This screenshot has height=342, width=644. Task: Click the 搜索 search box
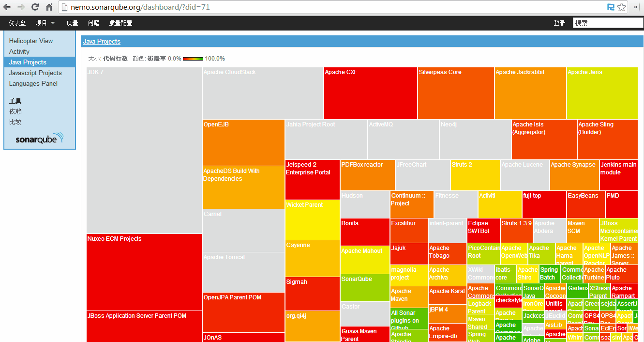608,23
